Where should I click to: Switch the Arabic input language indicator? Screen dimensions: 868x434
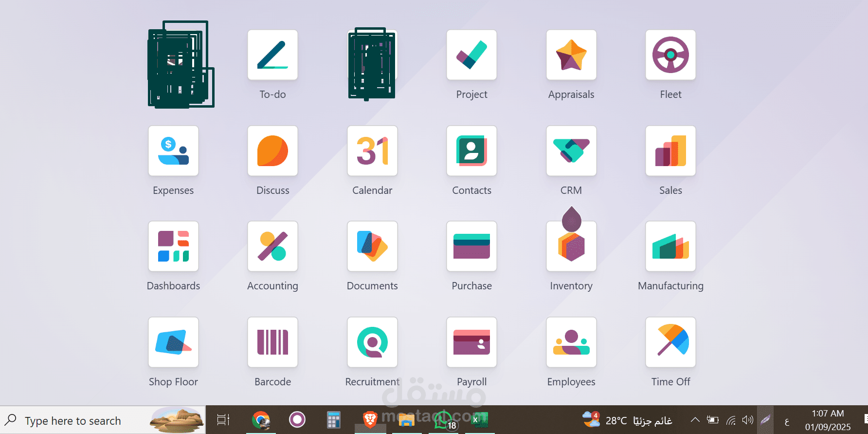787,421
